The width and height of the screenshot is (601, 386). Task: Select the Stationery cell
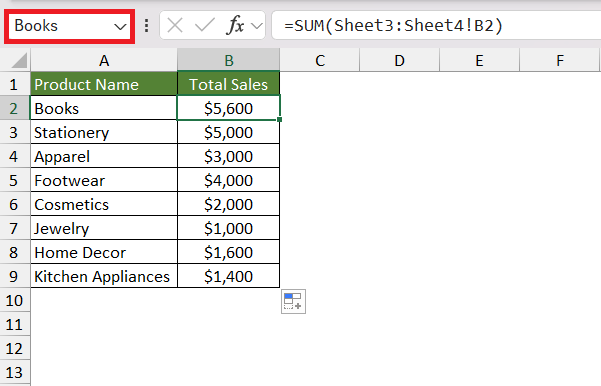point(104,132)
